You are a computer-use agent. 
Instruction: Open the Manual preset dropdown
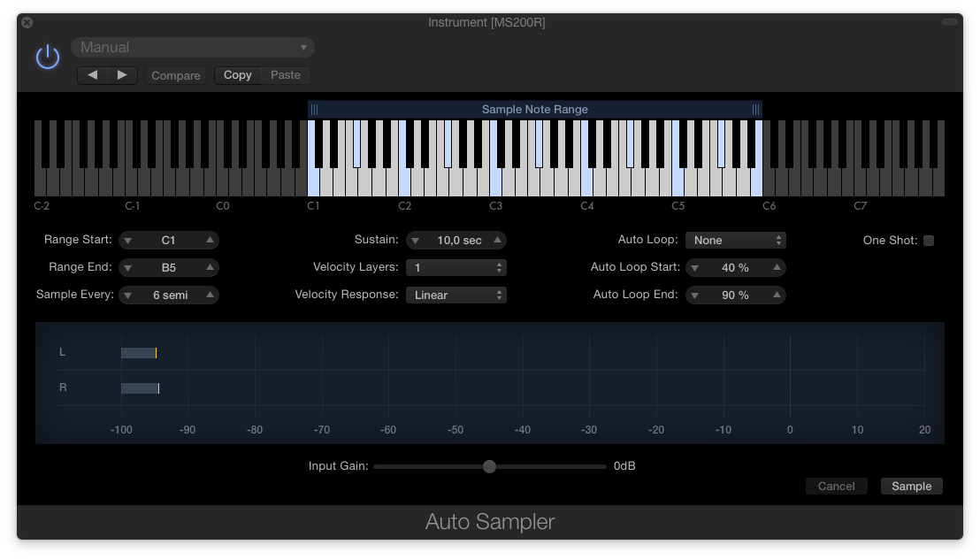tap(193, 48)
